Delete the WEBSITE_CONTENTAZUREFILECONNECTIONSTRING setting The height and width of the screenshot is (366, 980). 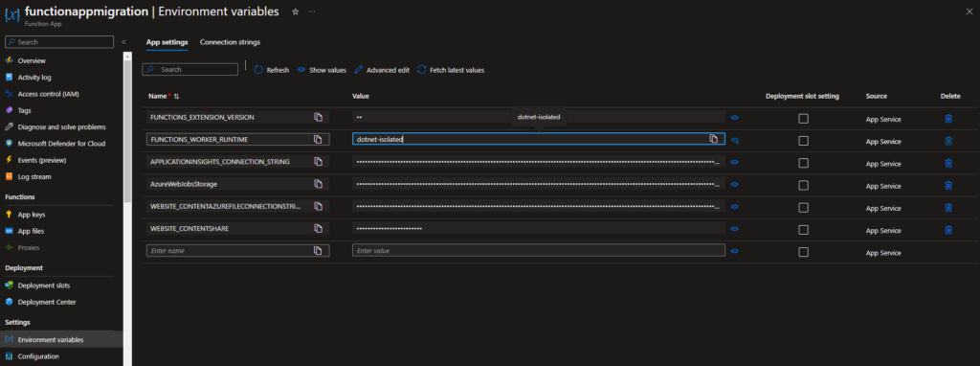point(948,208)
